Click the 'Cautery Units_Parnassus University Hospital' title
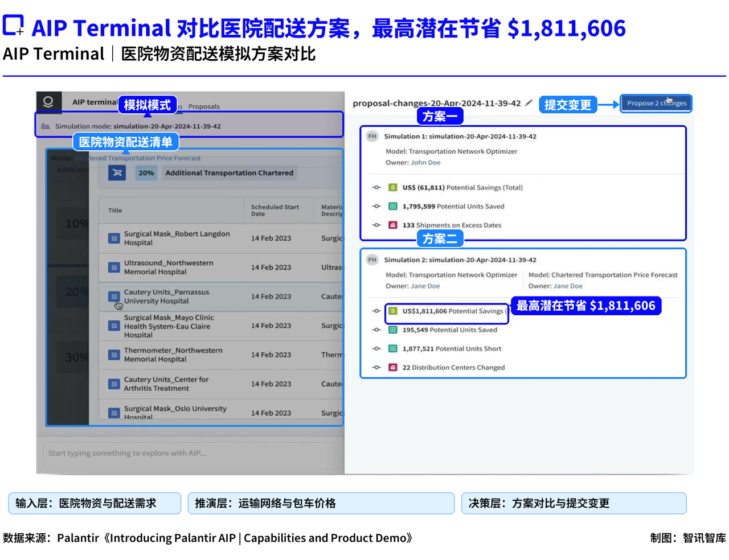The width and height of the screenshot is (729, 560). 166,297
